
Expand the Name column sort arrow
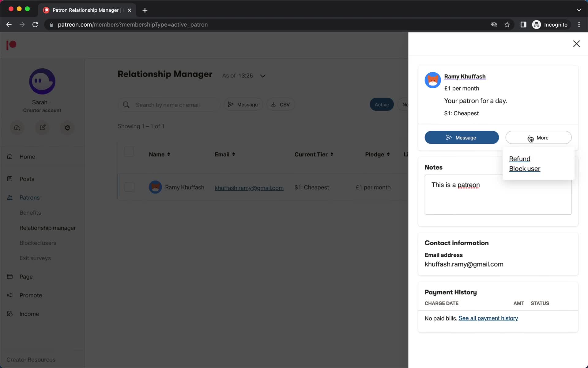(168, 154)
